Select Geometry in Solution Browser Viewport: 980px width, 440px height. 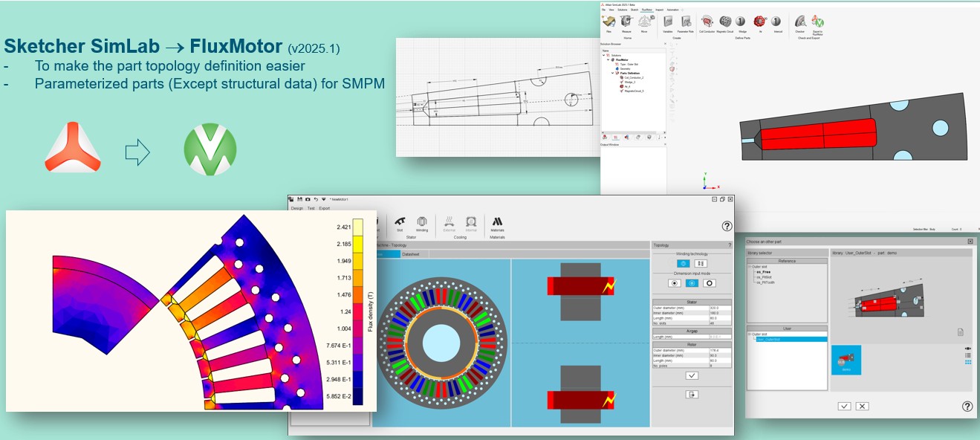[x=625, y=68]
